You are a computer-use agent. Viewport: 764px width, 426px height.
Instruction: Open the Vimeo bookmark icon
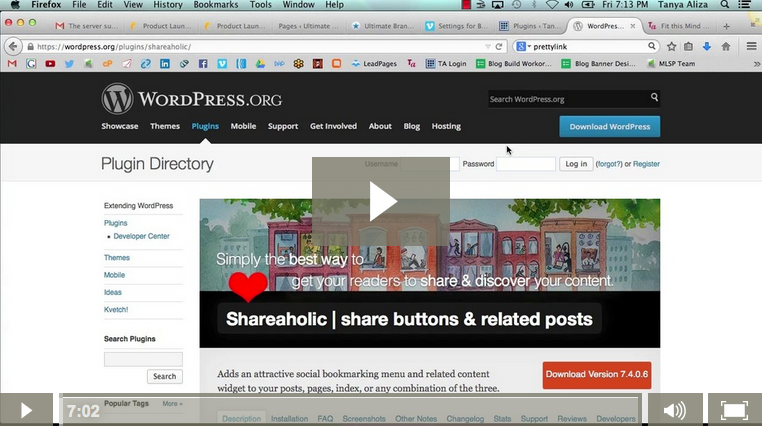click(222, 63)
